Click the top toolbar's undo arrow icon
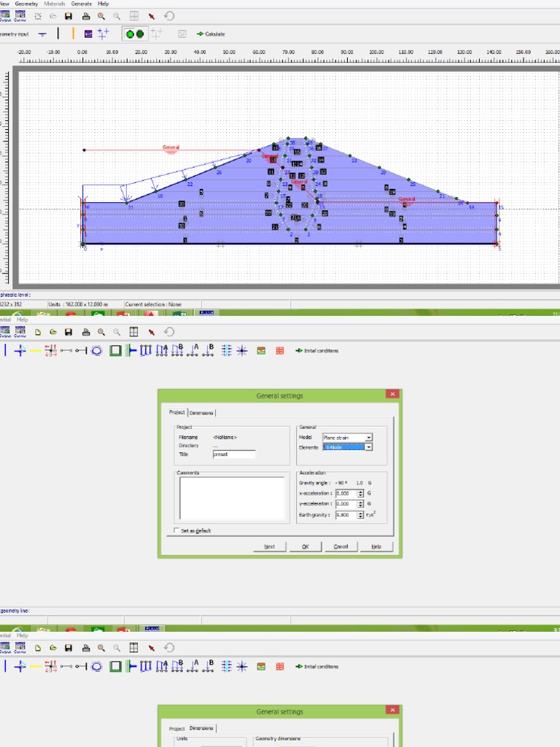The image size is (560, 747). coord(169,15)
